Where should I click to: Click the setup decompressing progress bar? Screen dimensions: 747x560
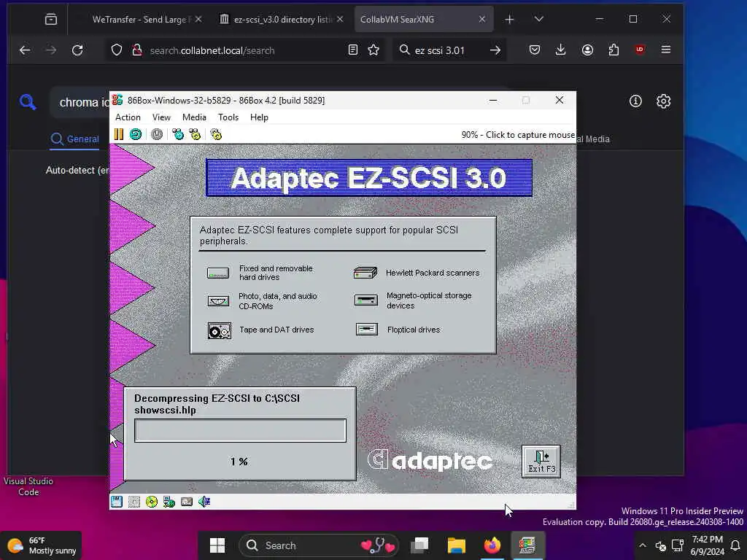pyautogui.click(x=240, y=430)
